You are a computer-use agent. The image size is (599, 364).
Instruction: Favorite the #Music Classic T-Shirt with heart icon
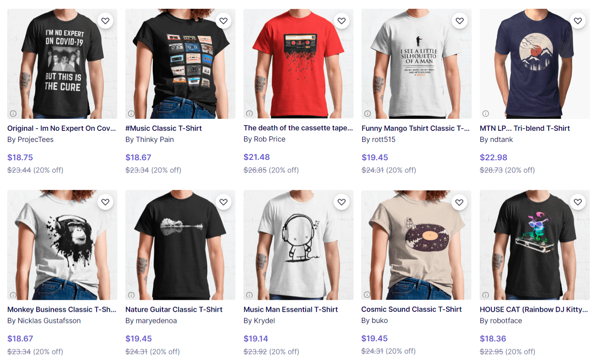coord(223,21)
